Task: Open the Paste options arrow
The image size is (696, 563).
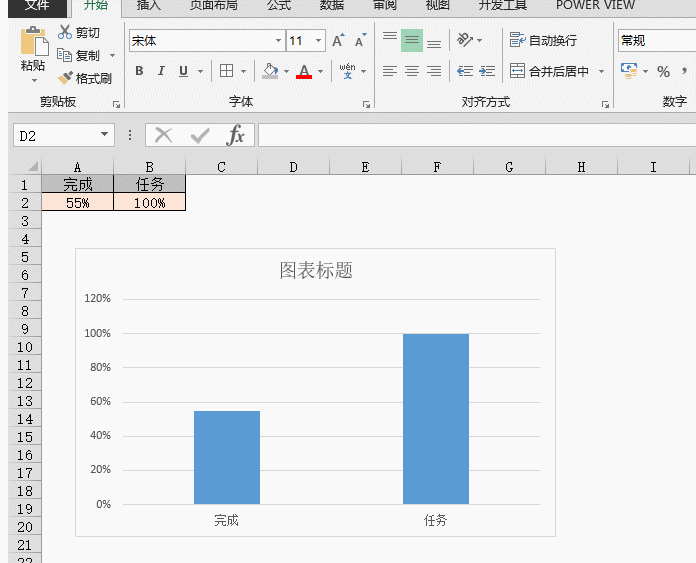Action: tap(34, 80)
